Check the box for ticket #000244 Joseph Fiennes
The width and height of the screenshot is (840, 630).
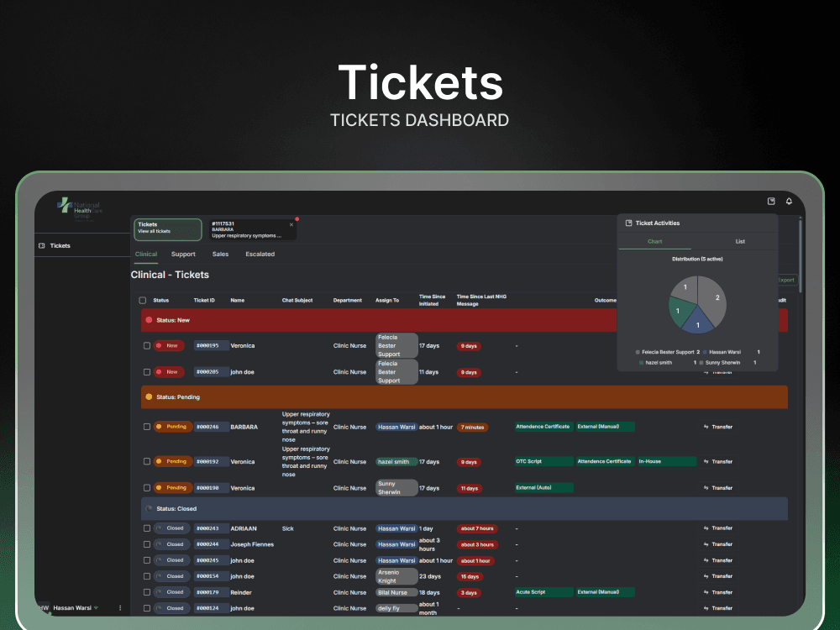coord(147,544)
